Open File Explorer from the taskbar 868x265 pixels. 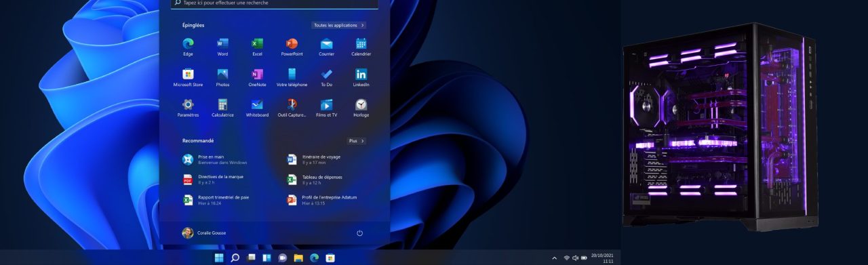tap(298, 258)
